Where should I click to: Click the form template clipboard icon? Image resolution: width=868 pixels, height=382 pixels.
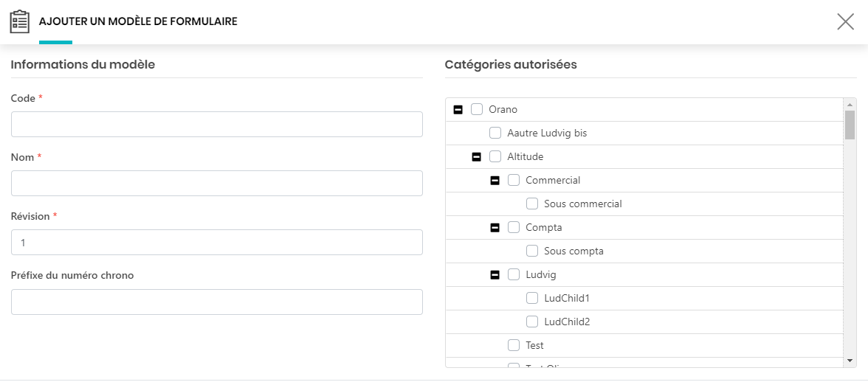point(19,21)
